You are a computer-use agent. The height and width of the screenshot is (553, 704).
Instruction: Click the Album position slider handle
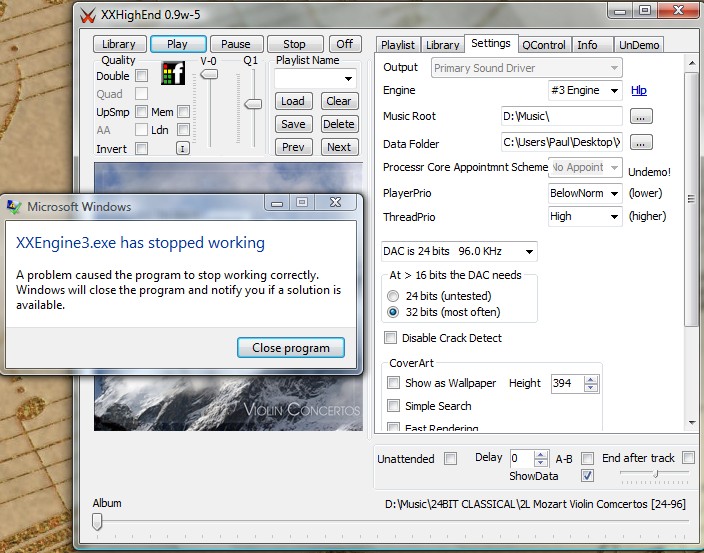97,522
